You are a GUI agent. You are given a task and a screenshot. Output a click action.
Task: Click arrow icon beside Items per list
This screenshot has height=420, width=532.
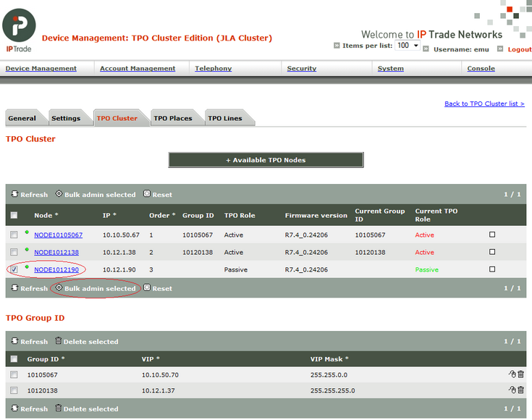tap(337, 46)
